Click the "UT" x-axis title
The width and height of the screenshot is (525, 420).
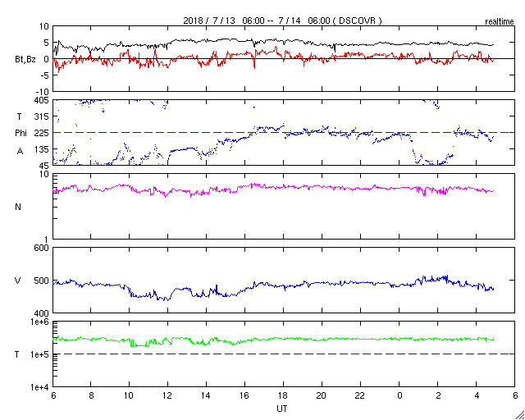coord(282,409)
